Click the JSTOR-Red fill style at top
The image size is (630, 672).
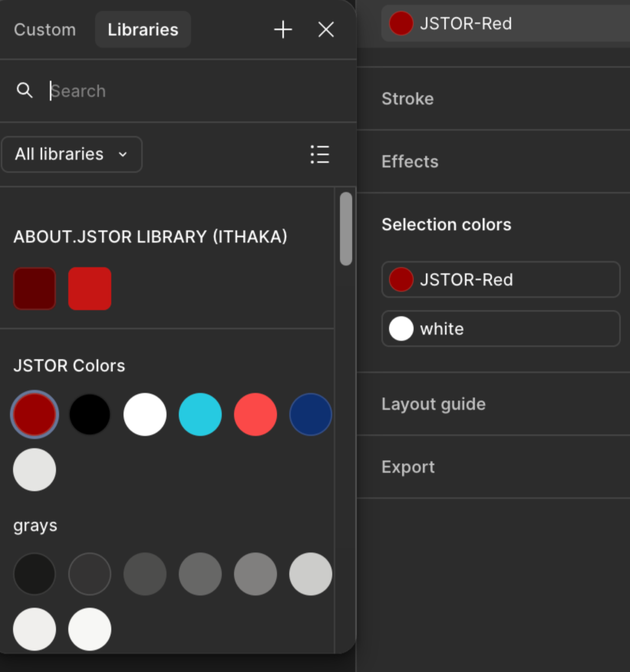point(506,24)
